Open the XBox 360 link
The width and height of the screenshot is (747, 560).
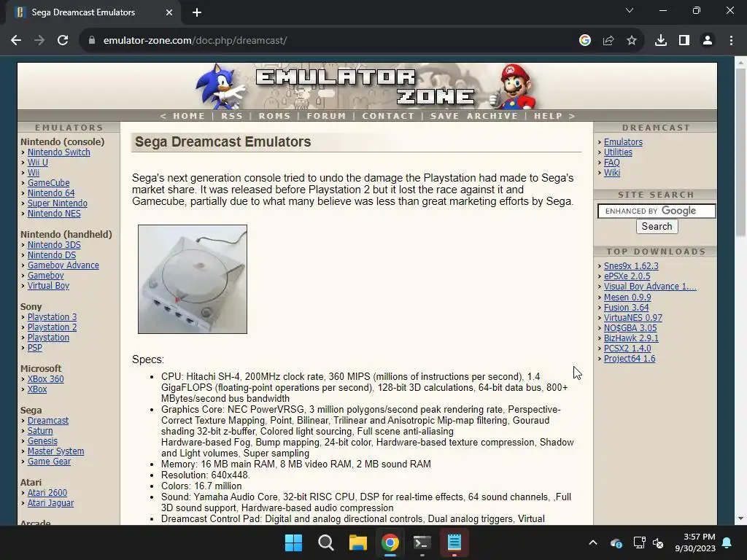click(x=46, y=379)
